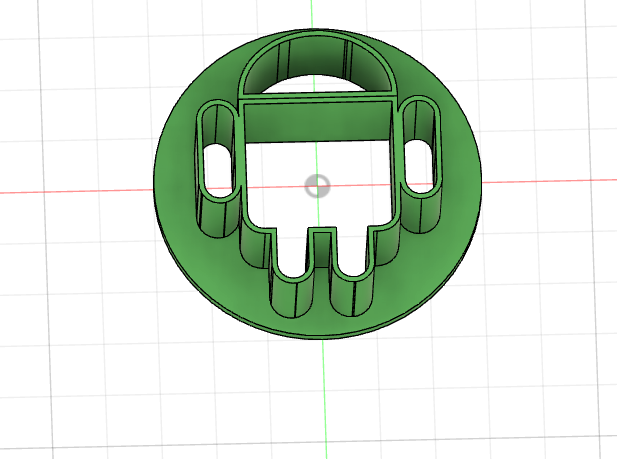This screenshot has height=459, width=617.
Task: Select the Android left arm cutter outline
Action: click(x=218, y=167)
